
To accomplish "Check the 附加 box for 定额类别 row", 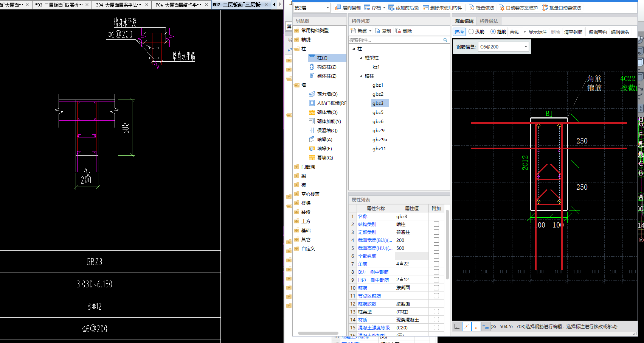I will tap(436, 232).
